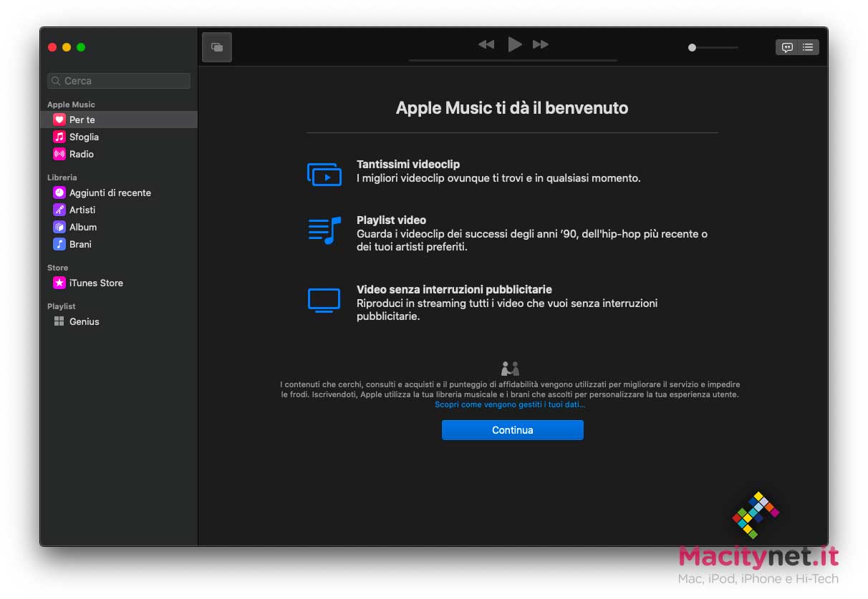Click the Playlist video icon

[x=324, y=231]
